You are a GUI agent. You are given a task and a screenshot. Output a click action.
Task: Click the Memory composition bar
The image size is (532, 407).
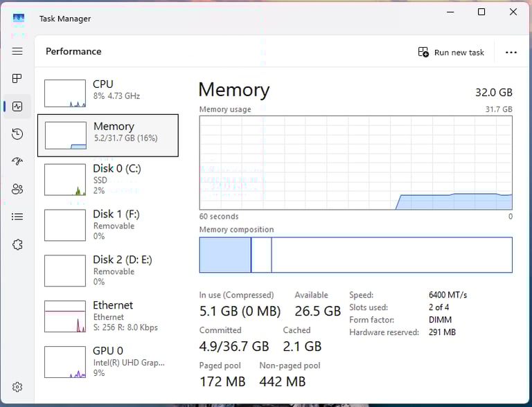click(356, 255)
